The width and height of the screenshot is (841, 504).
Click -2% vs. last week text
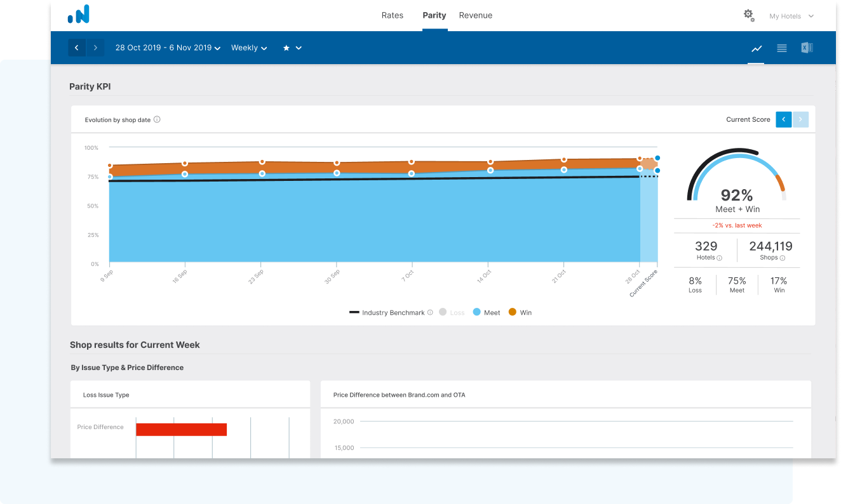click(x=737, y=225)
